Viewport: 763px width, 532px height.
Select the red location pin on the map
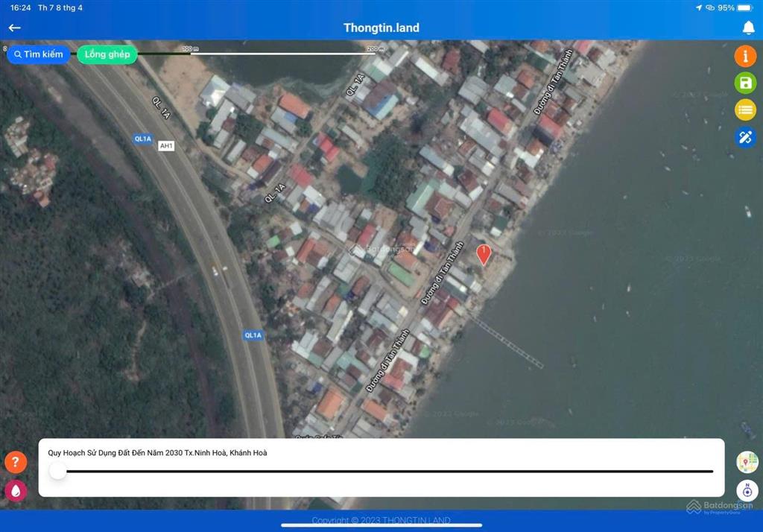pos(483,255)
